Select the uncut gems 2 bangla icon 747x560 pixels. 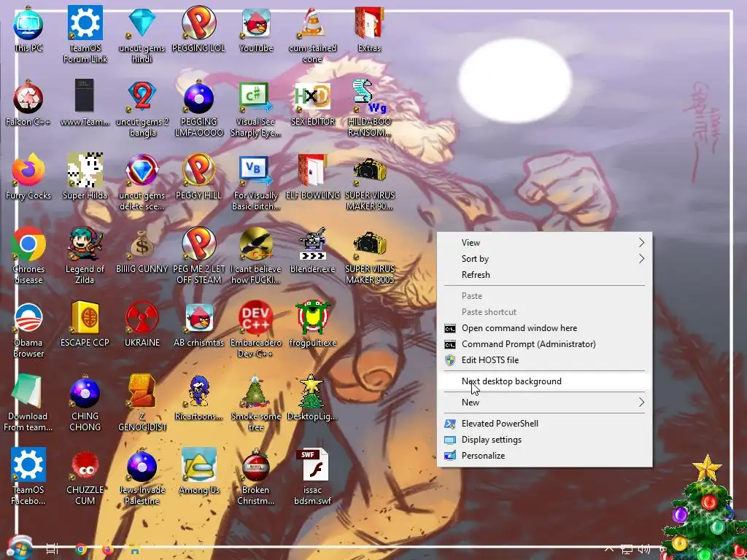click(142, 108)
